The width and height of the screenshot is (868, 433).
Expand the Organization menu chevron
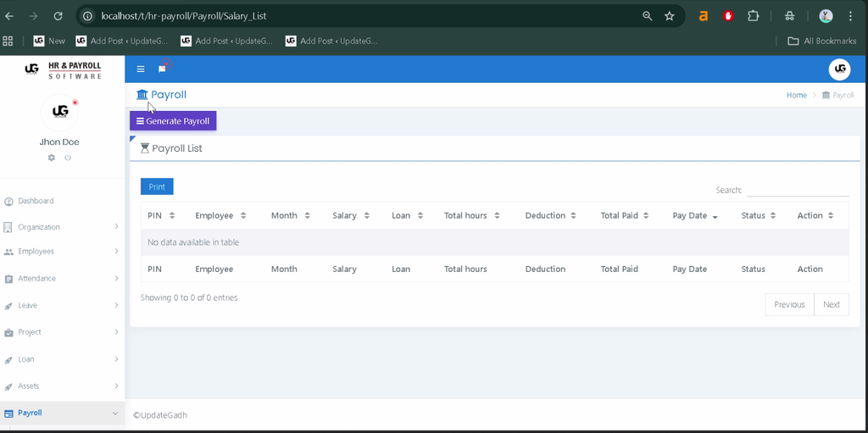point(116,226)
